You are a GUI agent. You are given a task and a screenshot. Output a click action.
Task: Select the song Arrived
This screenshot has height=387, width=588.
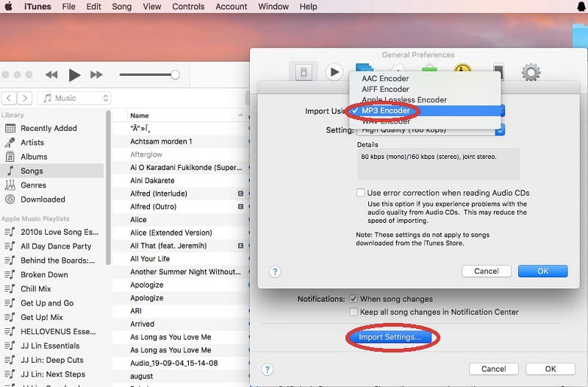(x=142, y=324)
